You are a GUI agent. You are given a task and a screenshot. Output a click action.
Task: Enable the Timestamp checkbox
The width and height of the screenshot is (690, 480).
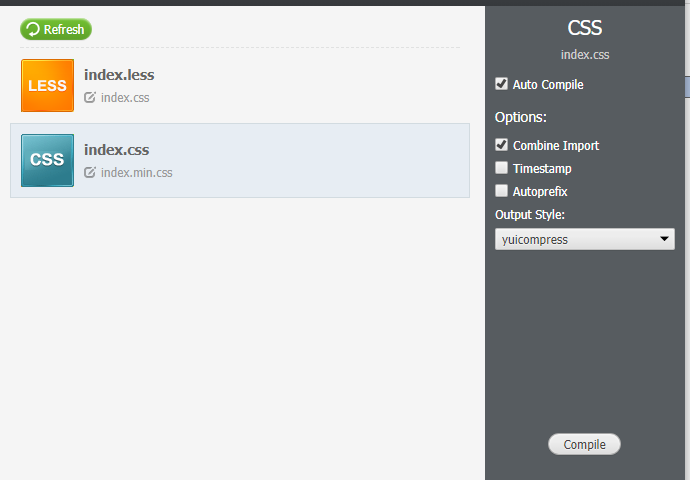(x=501, y=168)
